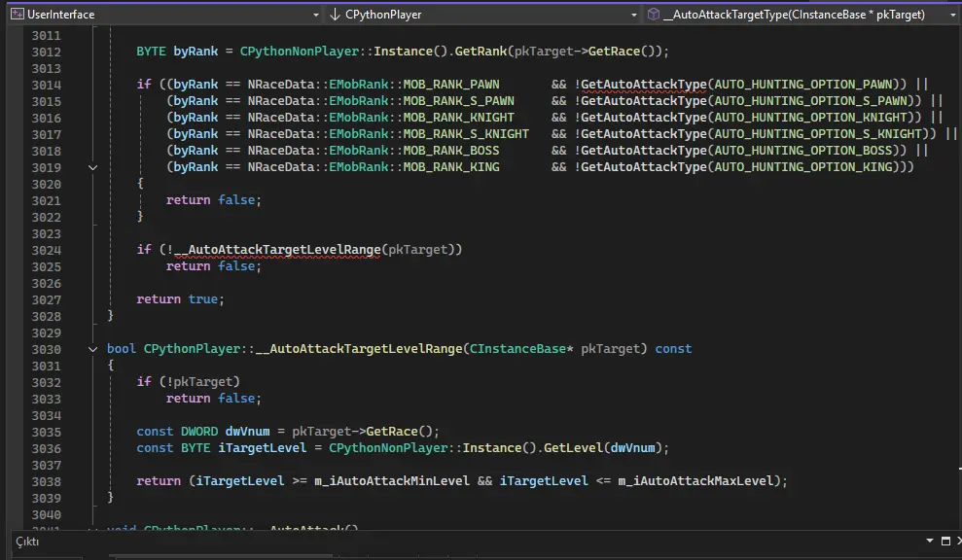Click AUTO_HUNTING_OPTION_S_PAWN argument on line 3015
This screenshot has width=962, height=560.
pos(810,100)
